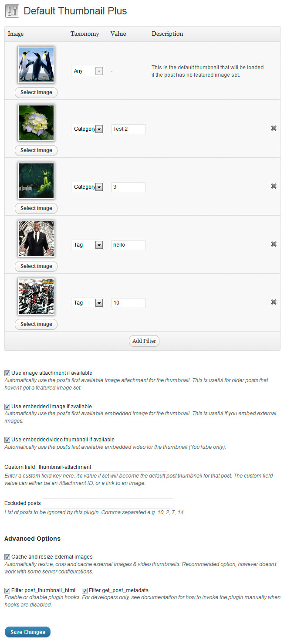The height and width of the screenshot is (644, 284).
Task: Edit the hello value field
Action: point(128,245)
